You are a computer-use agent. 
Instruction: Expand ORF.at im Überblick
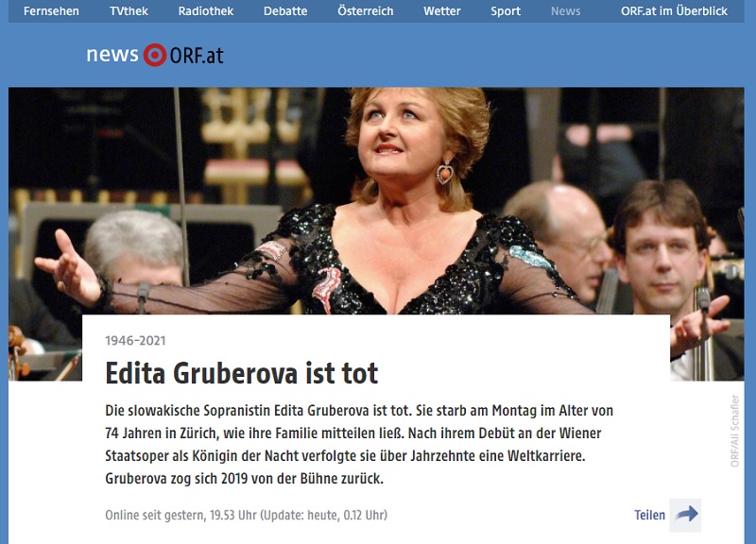[x=674, y=10]
